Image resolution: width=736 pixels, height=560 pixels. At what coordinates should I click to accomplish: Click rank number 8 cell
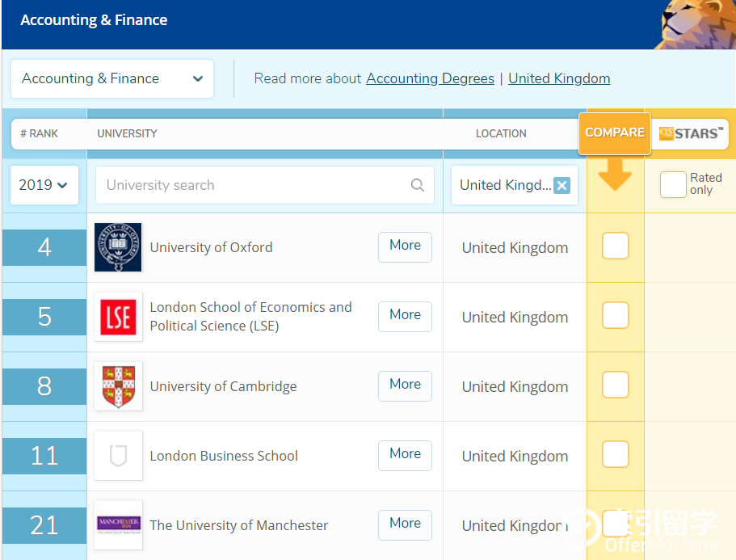44,386
